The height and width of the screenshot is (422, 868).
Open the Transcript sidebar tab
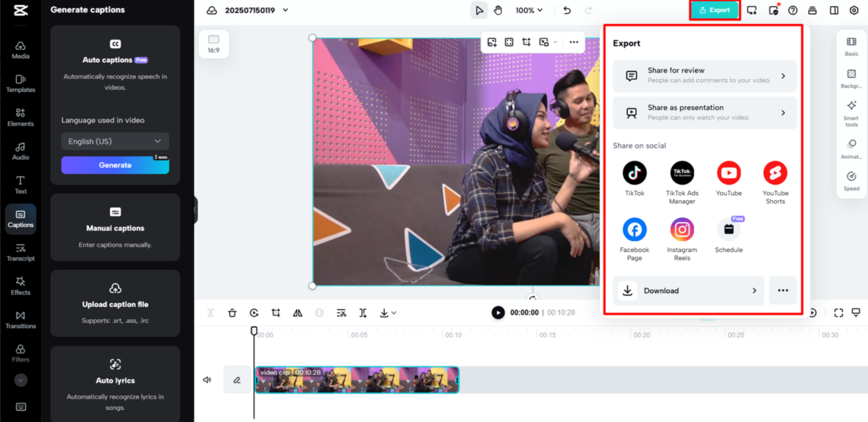tap(20, 252)
